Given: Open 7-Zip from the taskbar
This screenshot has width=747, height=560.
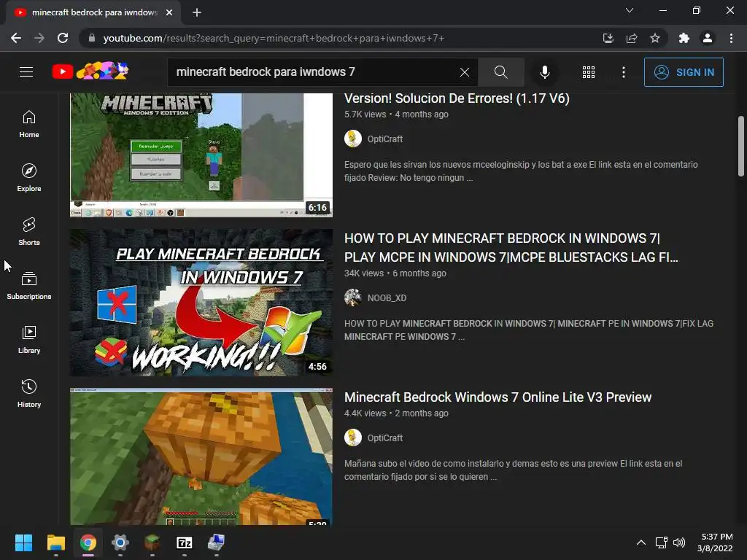Looking at the screenshot, I should [185, 542].
